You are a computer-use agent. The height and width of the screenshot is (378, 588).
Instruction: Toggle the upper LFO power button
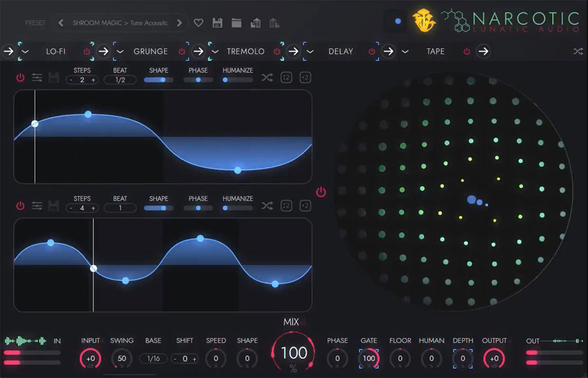pos(20,78)
